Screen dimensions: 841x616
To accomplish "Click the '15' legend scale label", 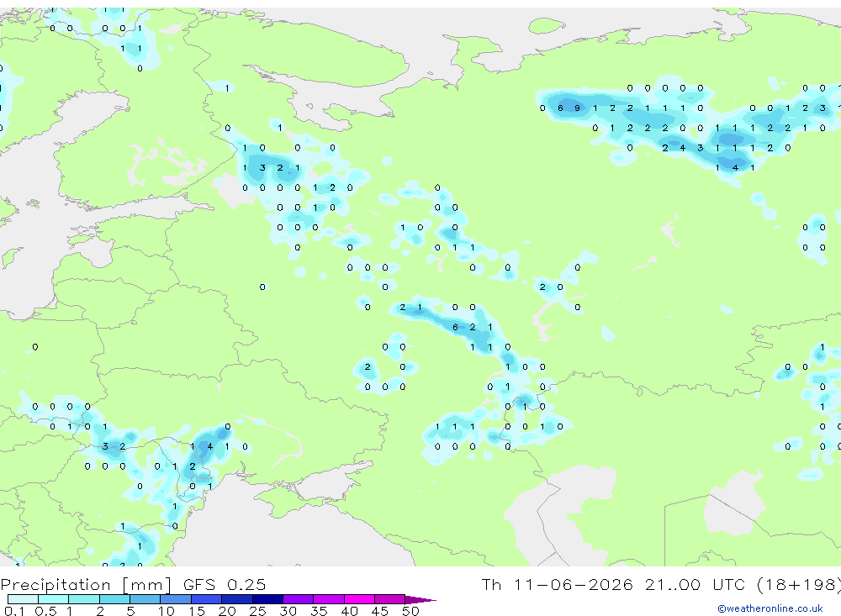I will (x=197, y=611).
